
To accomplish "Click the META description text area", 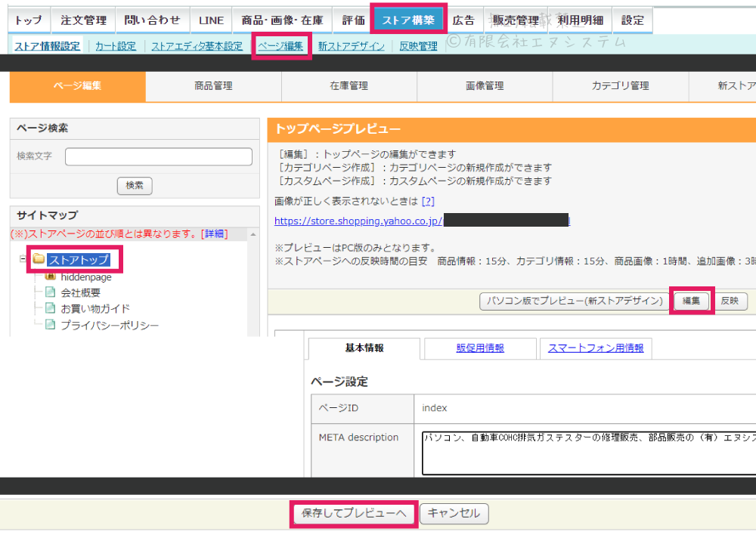I will (x=589, y=453).
